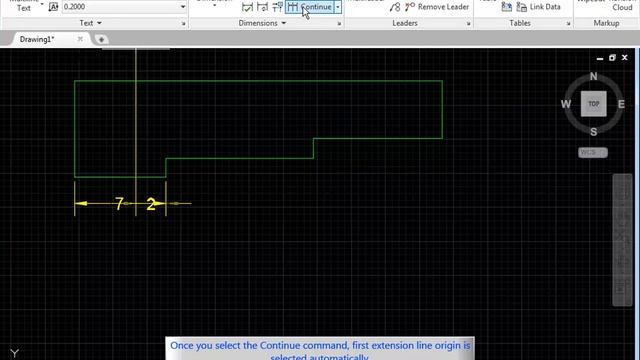Select the dimension text 7

[x=119, y=203]
